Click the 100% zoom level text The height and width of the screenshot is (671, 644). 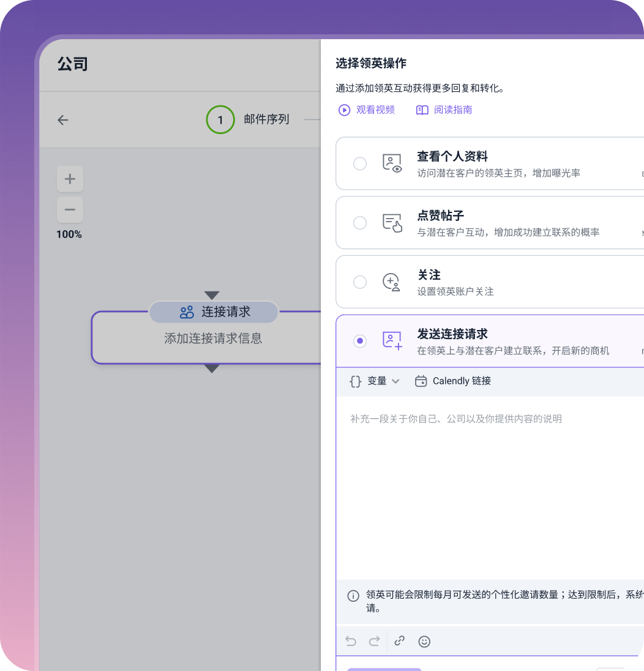tap(69, 234)
